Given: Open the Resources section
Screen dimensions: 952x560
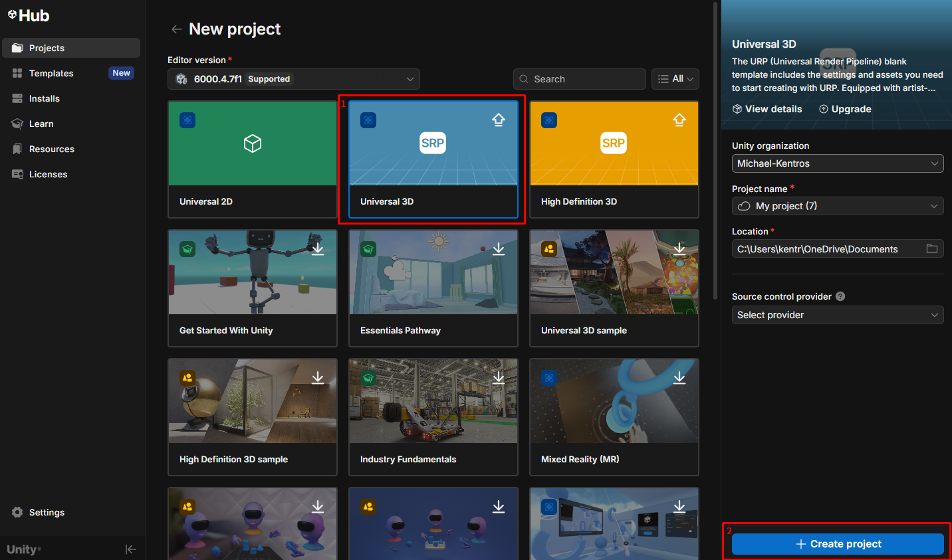Looking at the screenshot, I should tap(71, 149).
